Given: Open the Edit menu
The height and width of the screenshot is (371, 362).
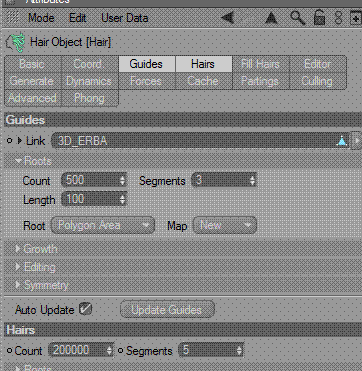Looking at the screenshot, I should point(78,18).
